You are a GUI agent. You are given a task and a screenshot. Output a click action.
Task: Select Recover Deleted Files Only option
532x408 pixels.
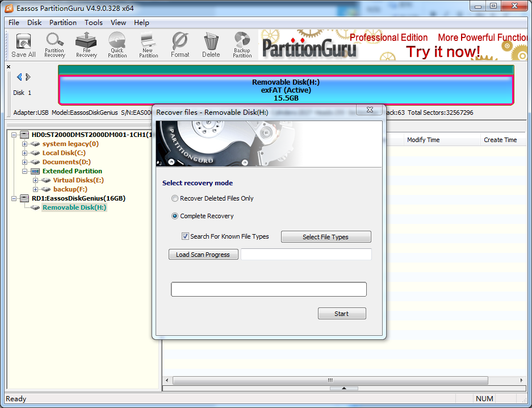[175, 198]
